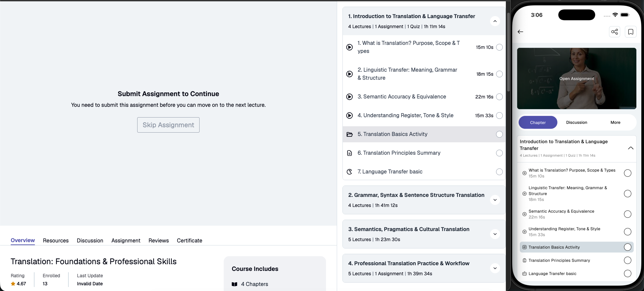The image size is (644, 291).
Task: Click document icon of Translation Principles Summary
Action: click(x=350, y=153)
